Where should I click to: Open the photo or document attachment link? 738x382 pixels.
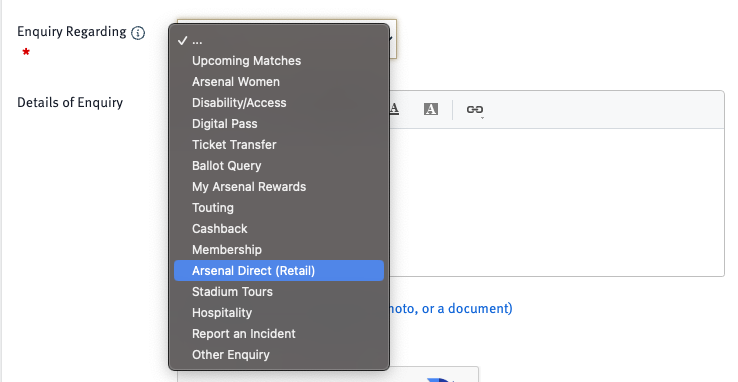[x=450, y=309]
